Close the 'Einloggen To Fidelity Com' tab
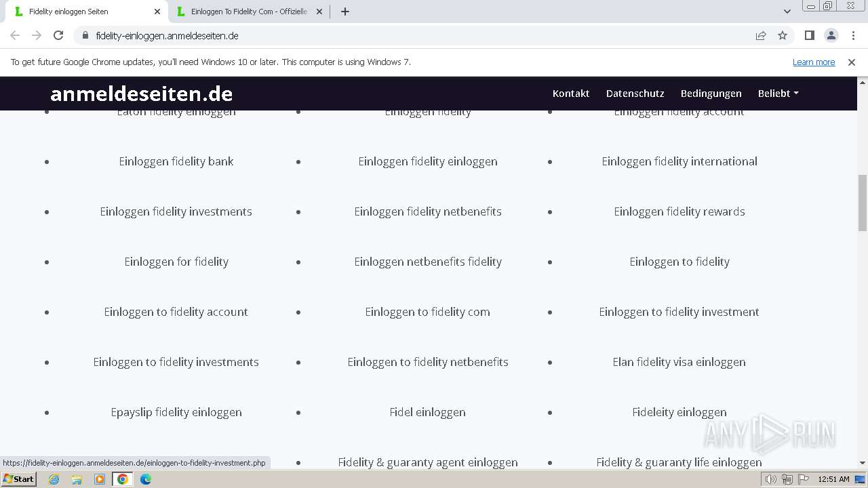Image resolution: width=868 pixels, height=488 pixels. (x=319, y=12)
